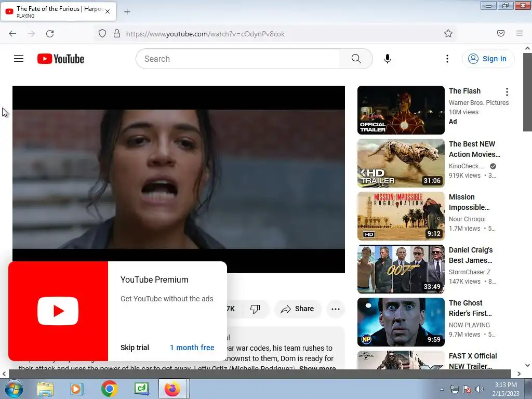Screen dimensions: 532x399
Task: Close The Fate of the Furious tab
Action: pyautogui.click(x=108, y=11)
